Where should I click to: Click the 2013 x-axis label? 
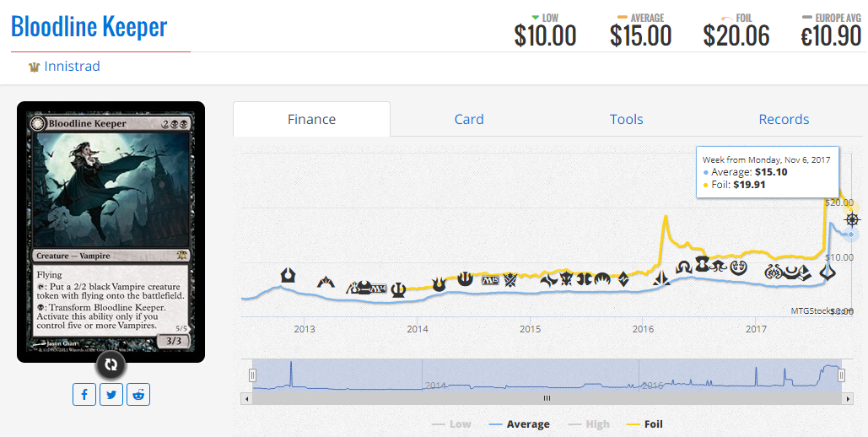click(x=305, y=329)
